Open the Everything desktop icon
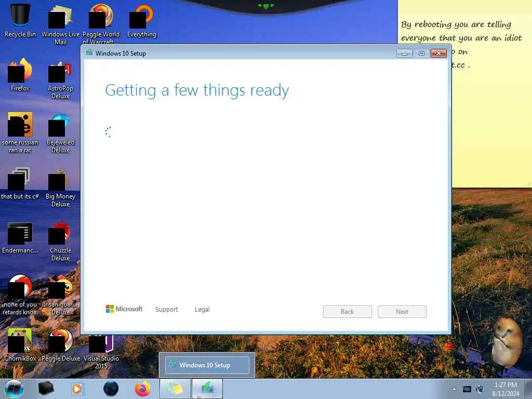The height and width of the screenshot is (399, 532). 141,20
